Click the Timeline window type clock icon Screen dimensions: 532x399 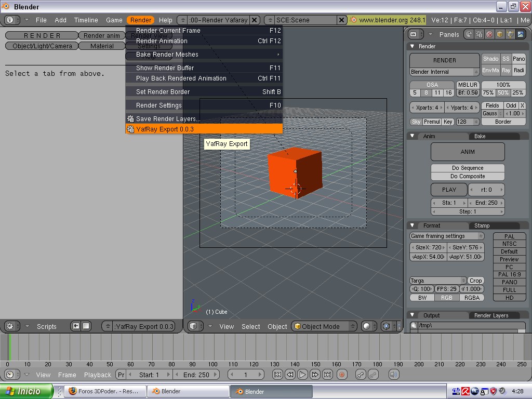(x=12, y=375)
